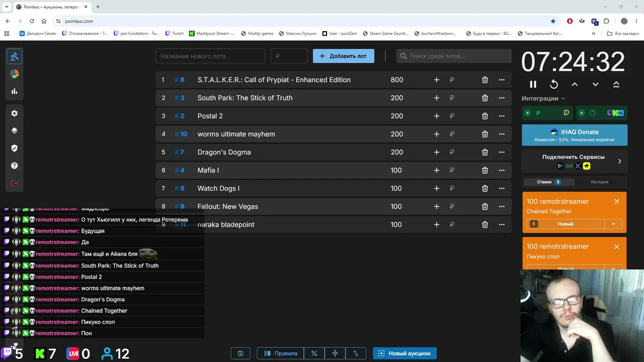Open dropdown on Chained Together bid card

coord(613,224)
